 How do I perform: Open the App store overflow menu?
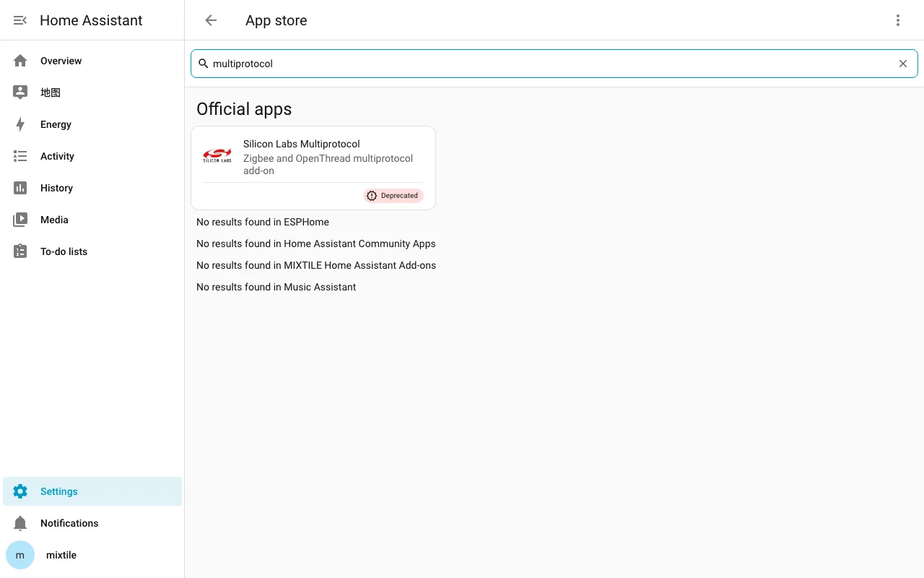[x=898, y=20]
